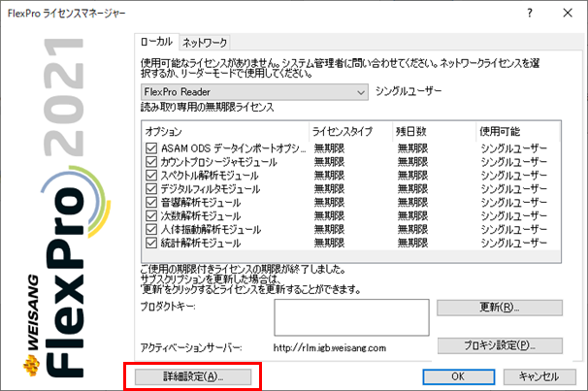Click the アクティベーションサーバー label
The image size is (588, 391).
click(191, 348)
